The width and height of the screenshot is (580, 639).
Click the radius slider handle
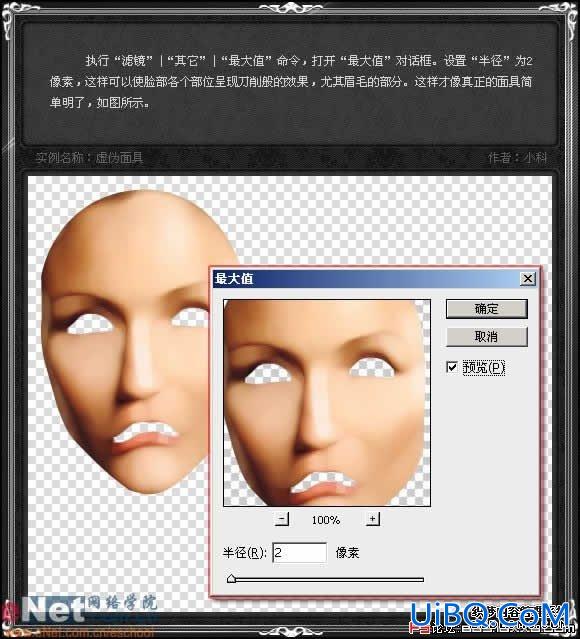point(232,579)
